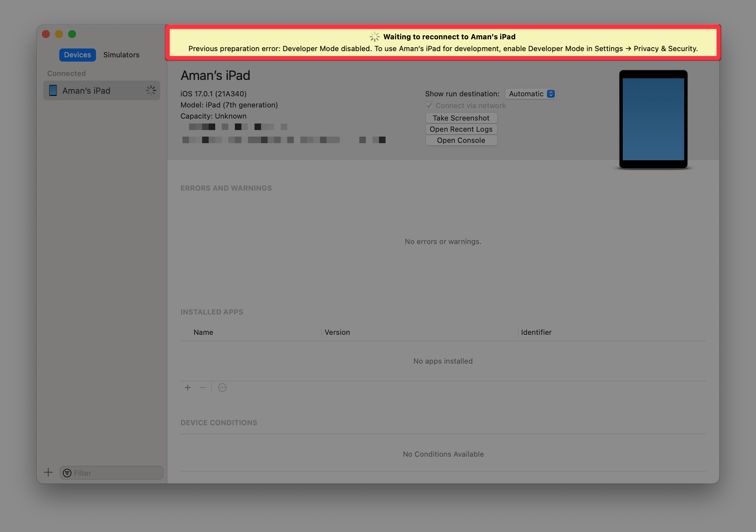The image size is (756, 532).
Task: Click the Model: iPad (7th generation) text
Action: [x=229, y=105]
